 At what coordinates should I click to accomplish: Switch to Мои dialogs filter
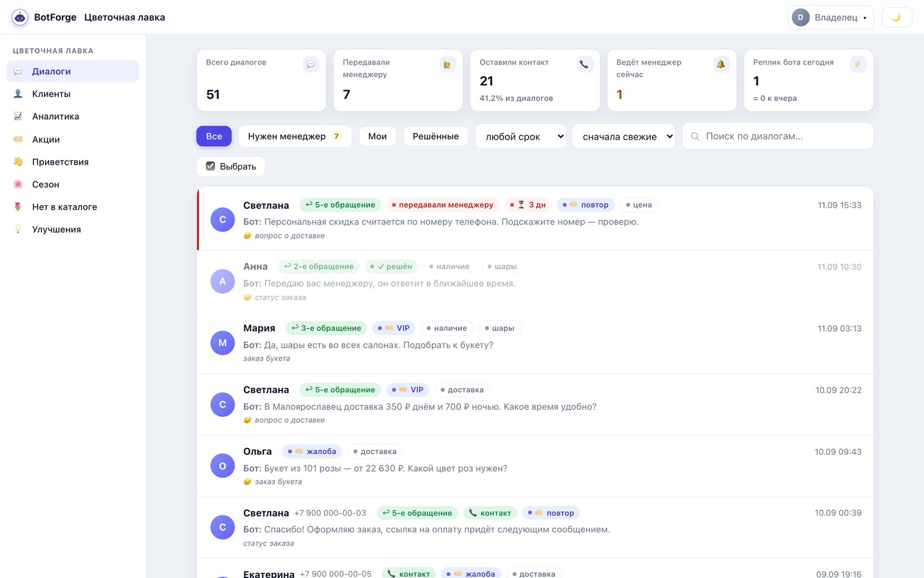(377, 136)
